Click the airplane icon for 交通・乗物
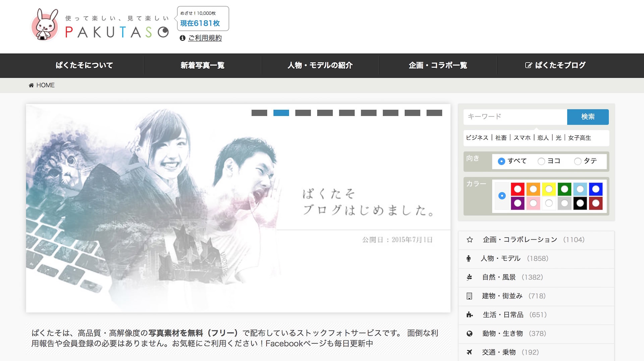 (x=469, y=352)
